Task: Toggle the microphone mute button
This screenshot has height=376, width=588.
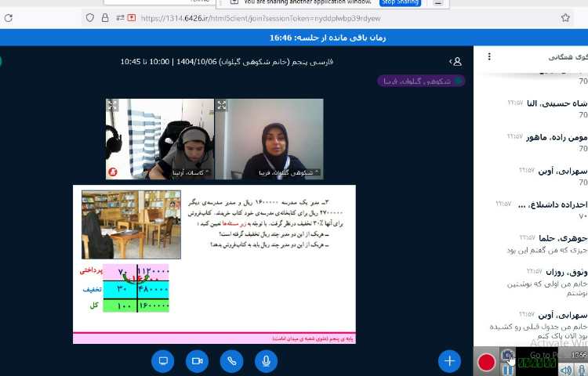Action: point(267,361)
